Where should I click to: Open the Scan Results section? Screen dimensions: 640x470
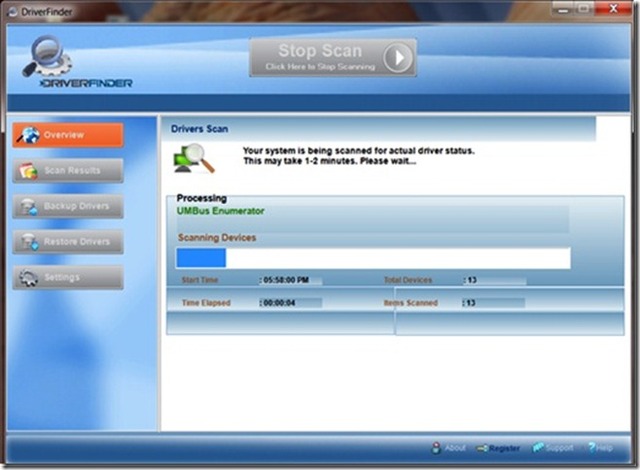point(68,171)
